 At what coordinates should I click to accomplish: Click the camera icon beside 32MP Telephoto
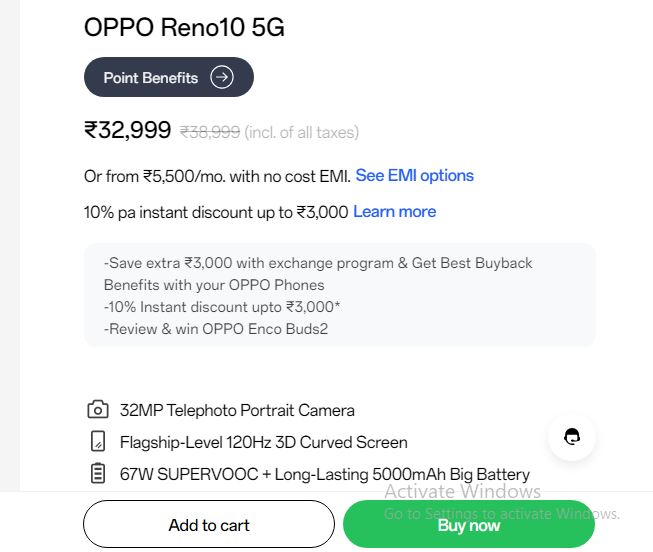point(98,410)
